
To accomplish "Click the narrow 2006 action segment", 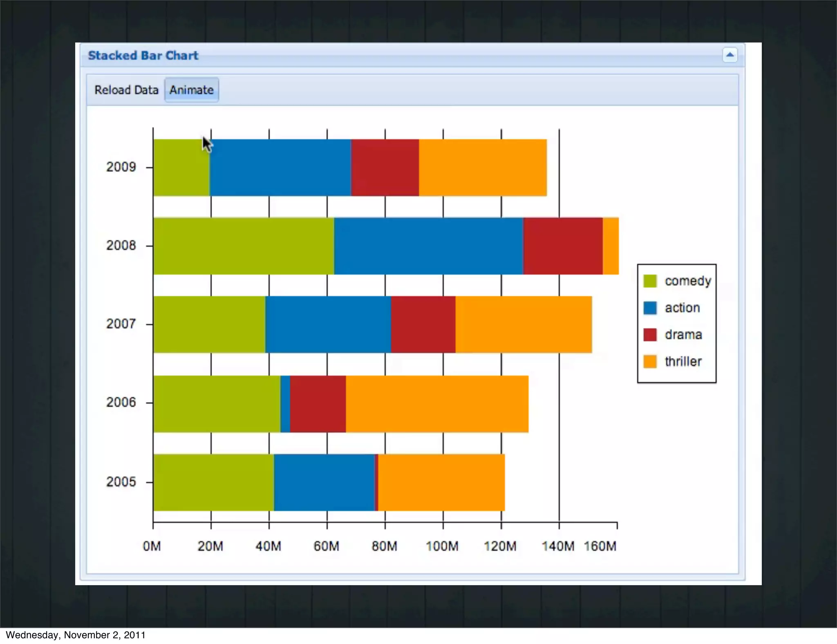I will 285,404.
